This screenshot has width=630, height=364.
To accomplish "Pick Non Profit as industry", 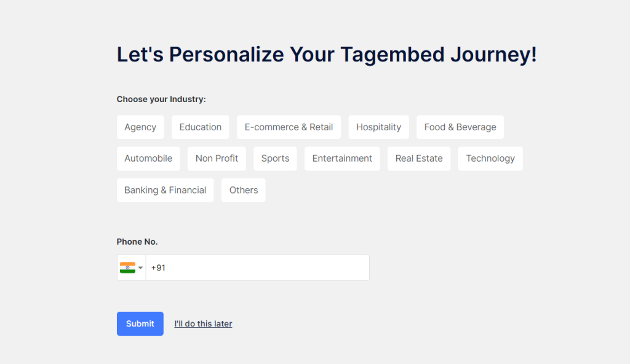I will [217, 159].
